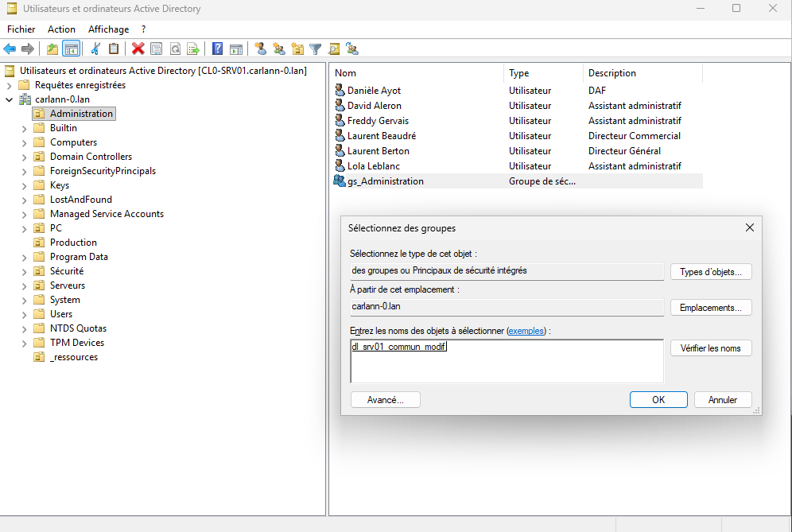Create a new user in current container
Screen dimensions: 792x532
click(x=260, y=49)
